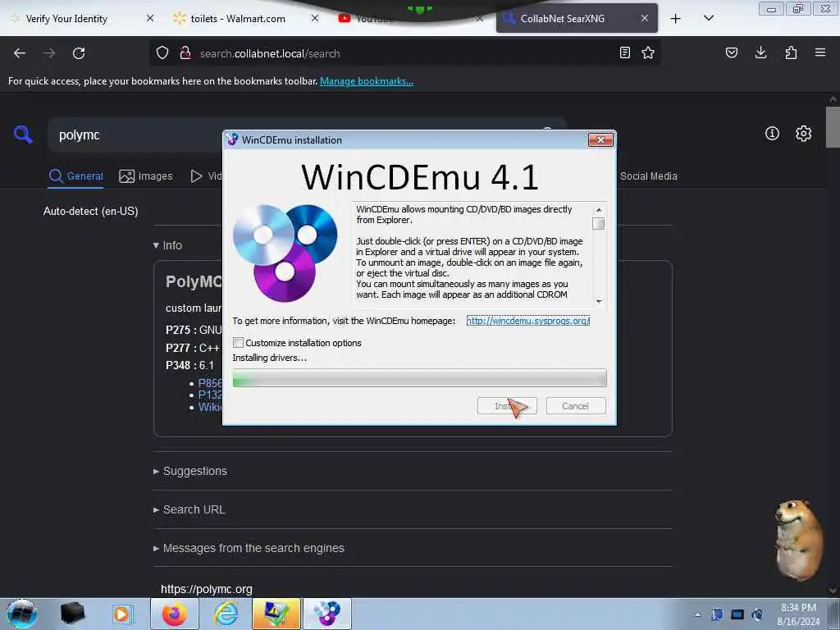Select the Images search category
Screen dimensions: 840x630
(x=146, y=176)
